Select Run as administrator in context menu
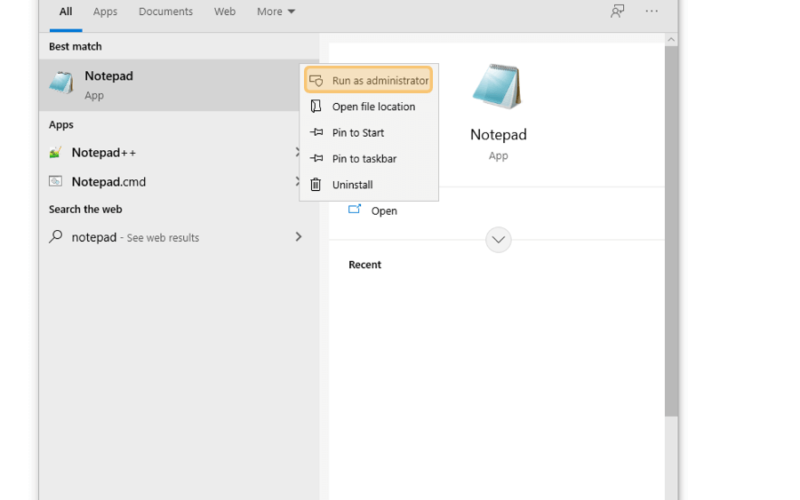The width and height of the screenshot is (800, 500). [368, 80]
